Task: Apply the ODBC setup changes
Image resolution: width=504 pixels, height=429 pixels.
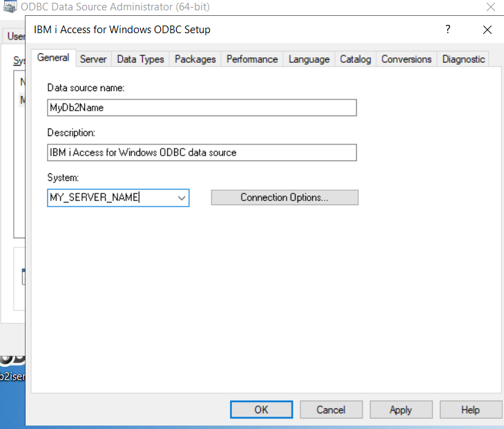Action: click(x=401, y=410)
